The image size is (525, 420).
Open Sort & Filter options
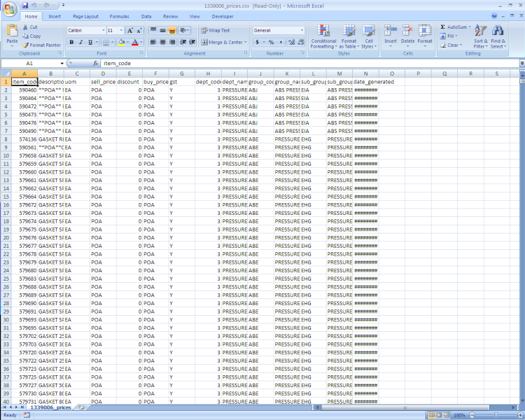[x=480, y=37]
